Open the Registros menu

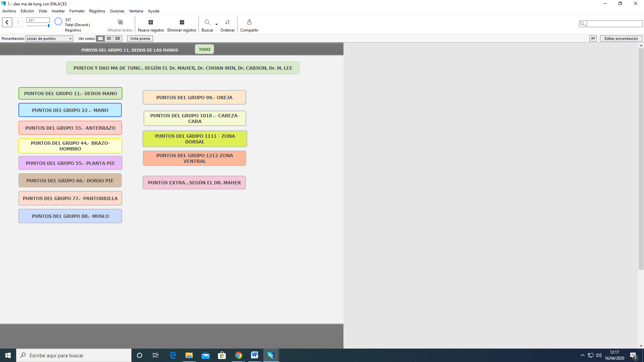pyautogui.click(x=97, y=11)
